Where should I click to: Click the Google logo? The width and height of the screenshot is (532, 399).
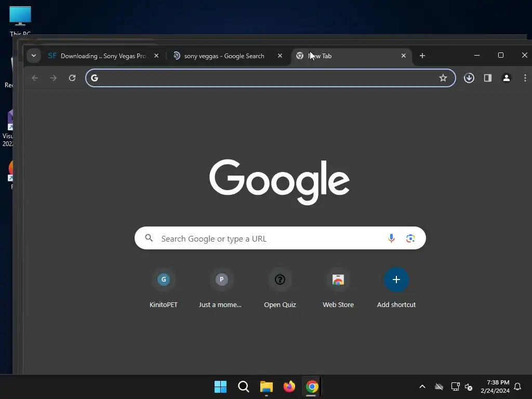pyautogui.click(x=280, y=181)
